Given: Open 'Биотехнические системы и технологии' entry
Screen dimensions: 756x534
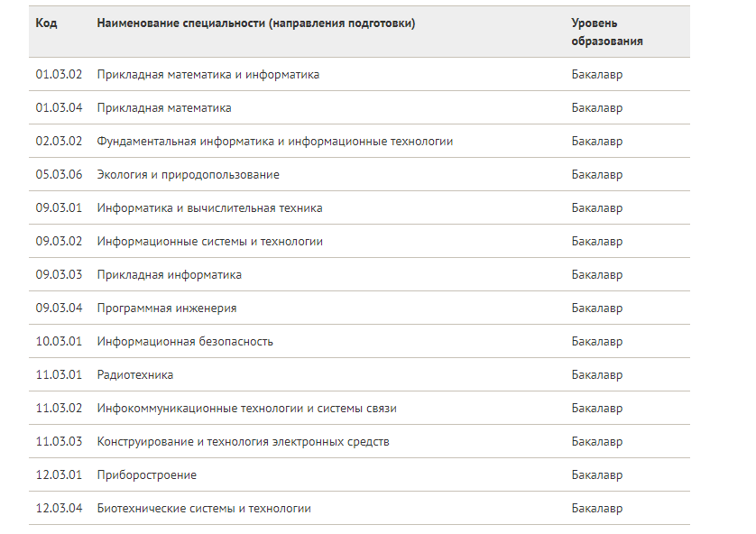Looking at the screenshot, I should coord(203,509).
